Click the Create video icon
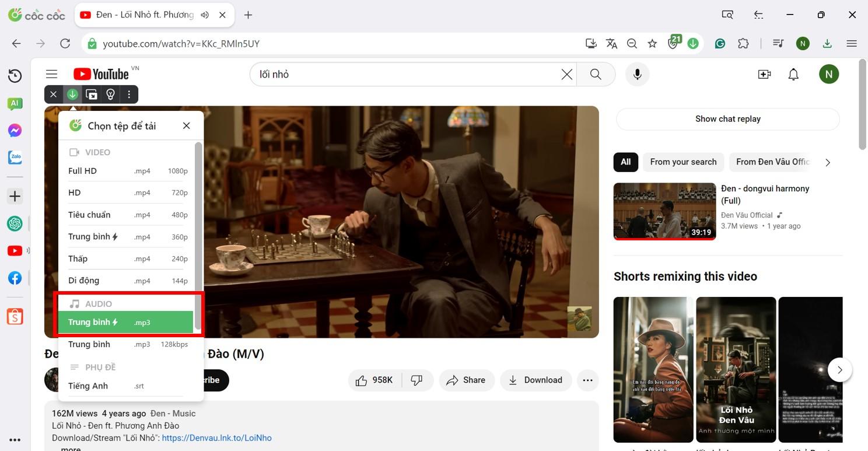Viewport: 868px width, 451px height. [764, 74]
